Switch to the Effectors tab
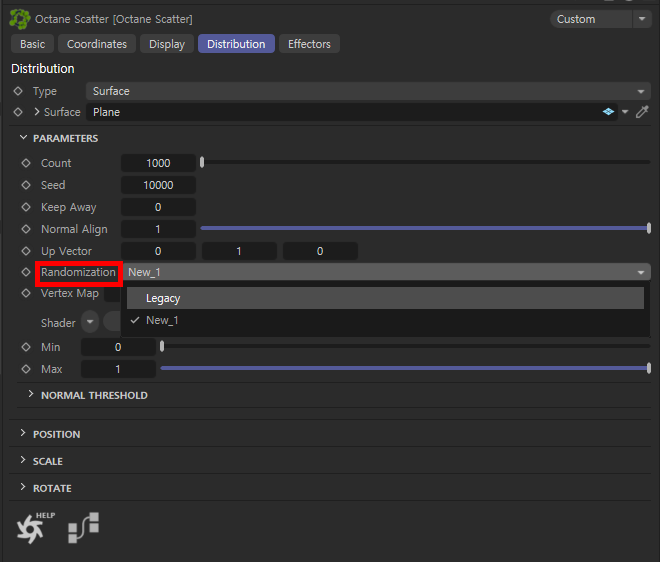The image size is (660, 562). [309, 44]
